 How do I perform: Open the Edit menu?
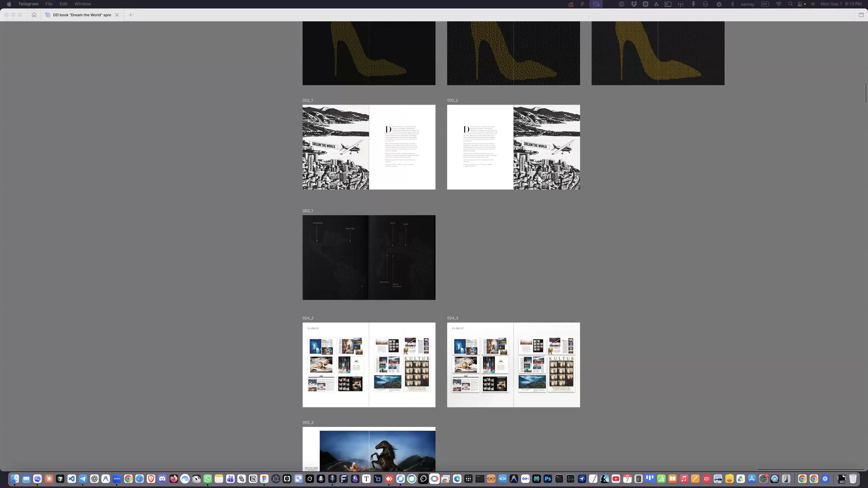[x=63, y=4]
